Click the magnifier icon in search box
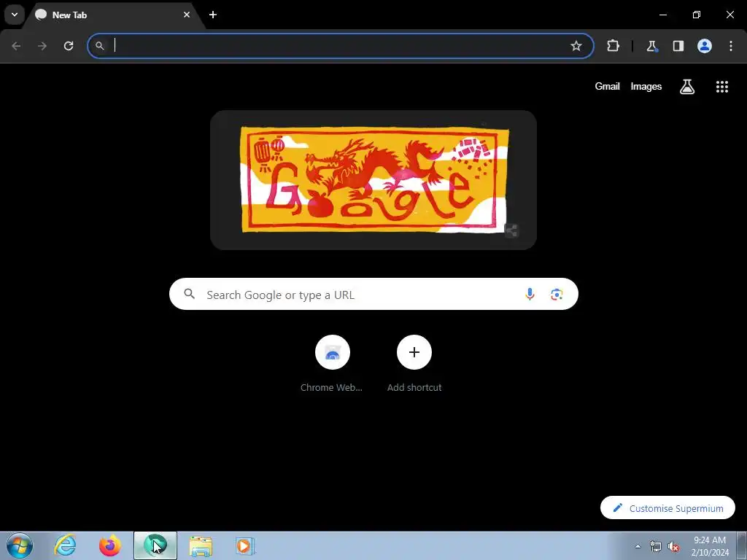Screen dimensions: 747x560 [190, 295]
